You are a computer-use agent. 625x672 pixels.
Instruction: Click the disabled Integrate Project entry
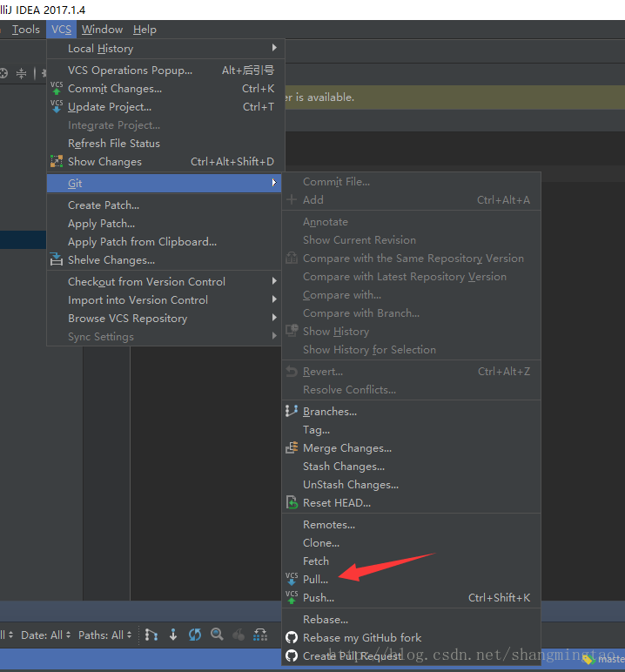(x=165, y=124)
